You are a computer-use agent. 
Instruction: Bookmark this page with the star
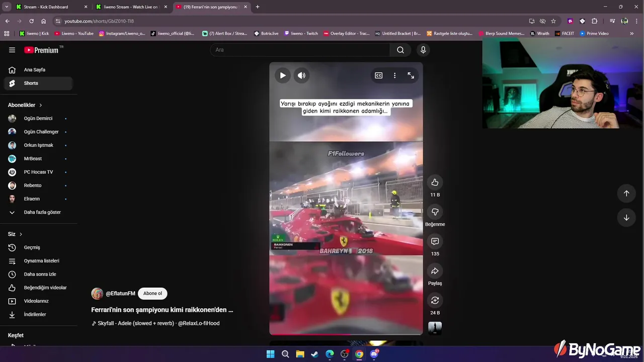coord(553,21)
